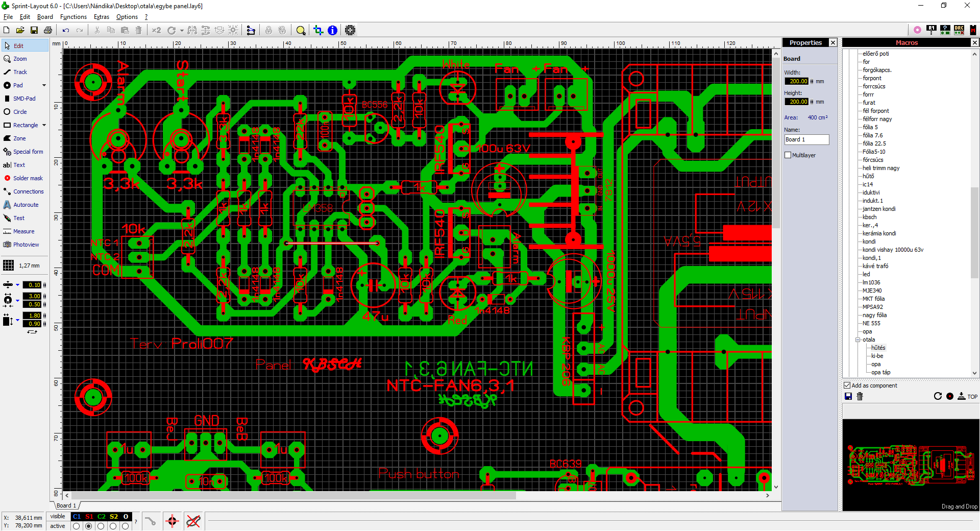Uncheck Add as component
Screen dimensions: 980x531
pyautogui.click(x=847, y=385)
